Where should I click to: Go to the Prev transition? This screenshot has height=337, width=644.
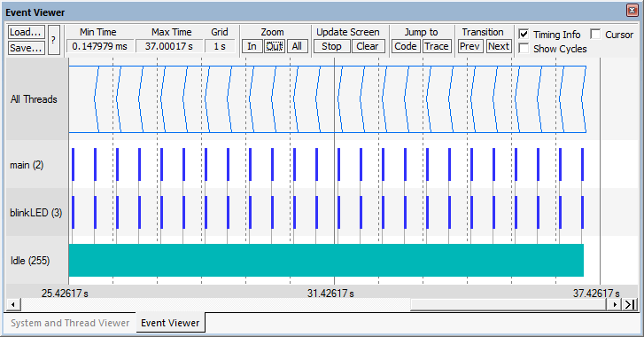pos(470,46)
